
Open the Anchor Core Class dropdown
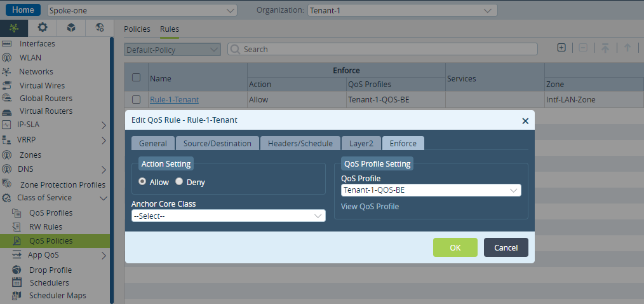click(229, 216)
